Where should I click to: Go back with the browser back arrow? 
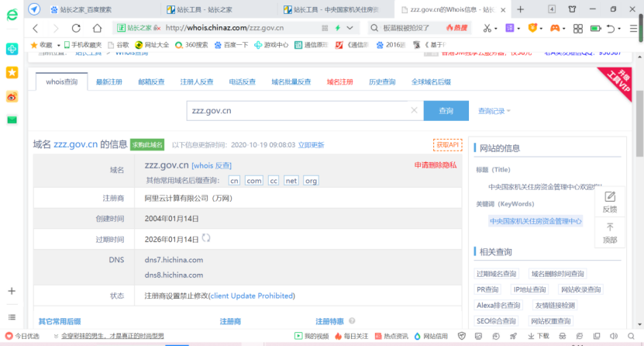click(36, 28)
